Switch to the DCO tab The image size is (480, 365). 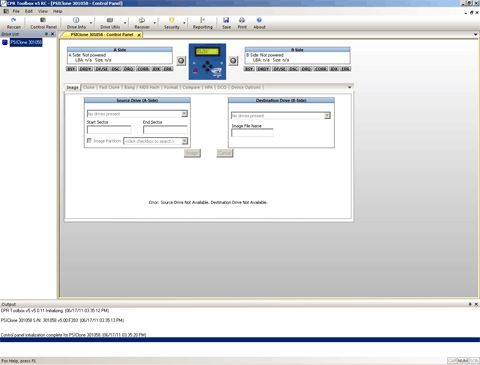pyautogui.click(x=222, y=87)
